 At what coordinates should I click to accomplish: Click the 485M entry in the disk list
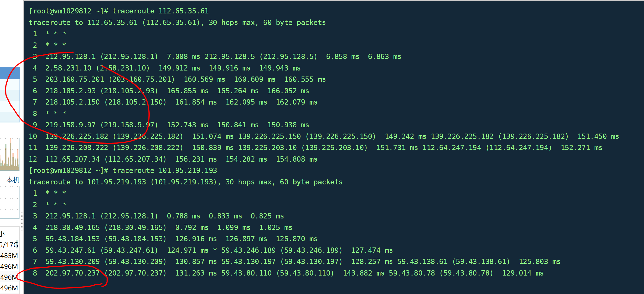pos(9,255)
